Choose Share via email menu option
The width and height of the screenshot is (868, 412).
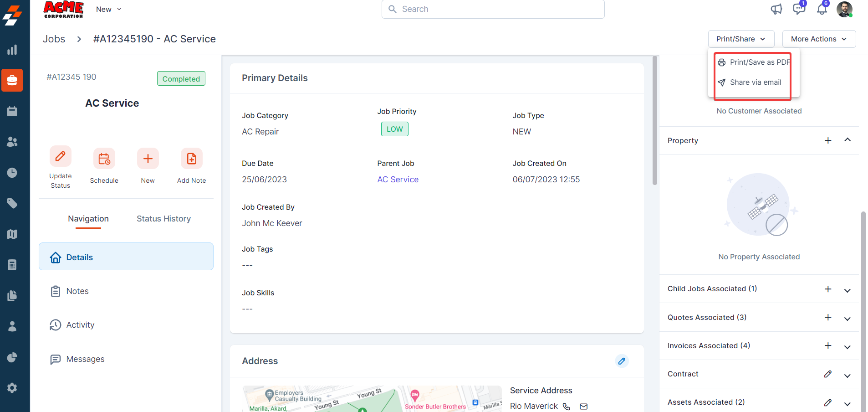pyautogui.click(x=755, y=82)
